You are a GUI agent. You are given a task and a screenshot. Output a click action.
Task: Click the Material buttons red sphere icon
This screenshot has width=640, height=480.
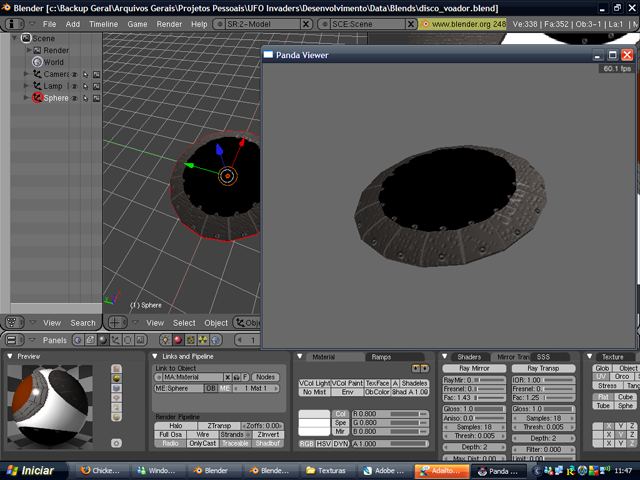pos(178,339)
